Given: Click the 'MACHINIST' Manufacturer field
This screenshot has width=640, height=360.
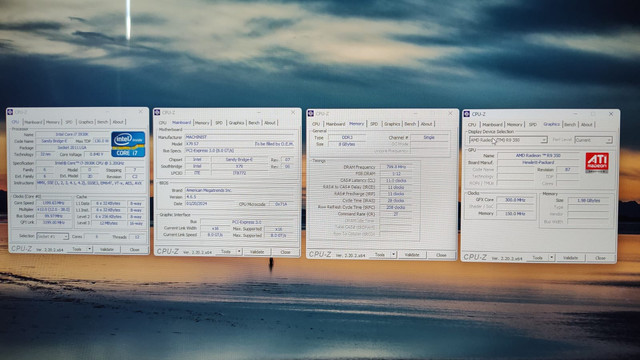Looking at the screenshot, I should point(240,137).
